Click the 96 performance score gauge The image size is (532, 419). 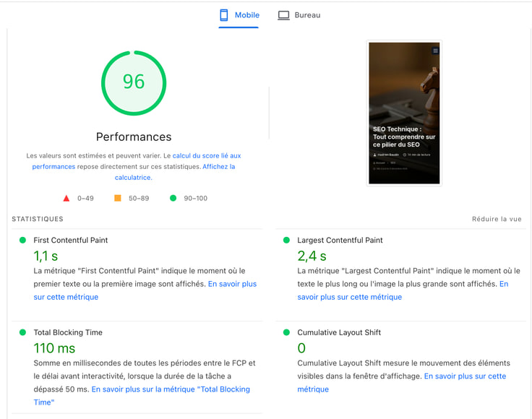pos(134,83)
